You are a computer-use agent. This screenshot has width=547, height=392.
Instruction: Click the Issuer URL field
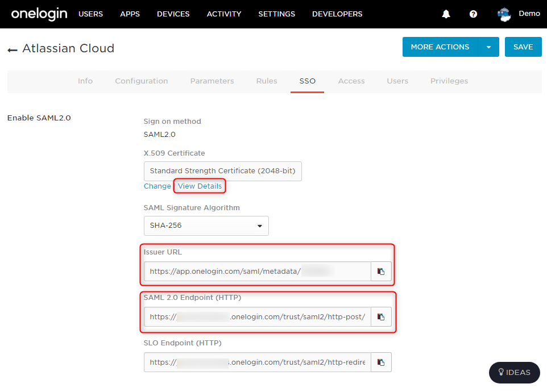[258, 272]
